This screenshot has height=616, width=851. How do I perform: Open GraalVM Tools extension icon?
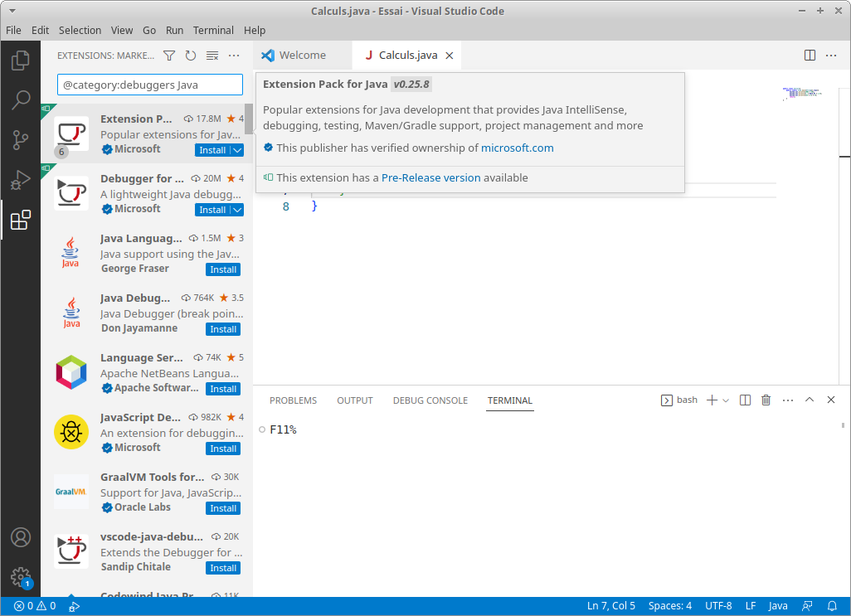[71, 492]
